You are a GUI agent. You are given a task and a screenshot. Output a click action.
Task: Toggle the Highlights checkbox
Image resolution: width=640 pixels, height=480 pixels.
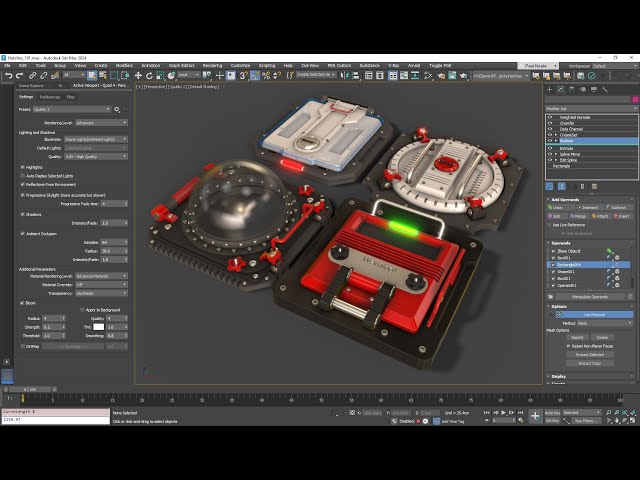coord(22,167)
